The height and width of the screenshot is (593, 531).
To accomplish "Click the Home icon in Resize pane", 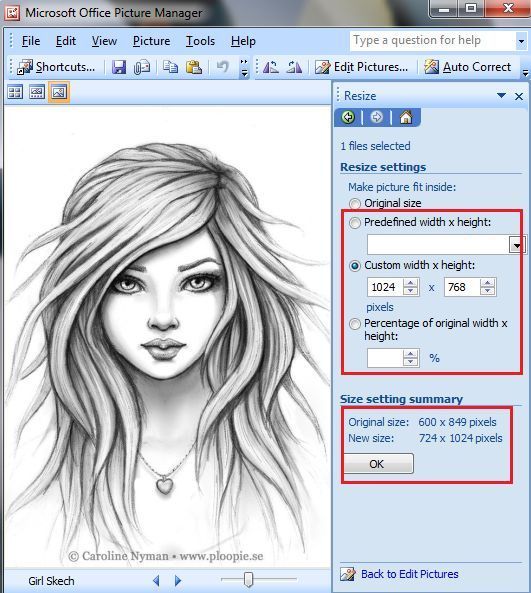I will (406, 117).
